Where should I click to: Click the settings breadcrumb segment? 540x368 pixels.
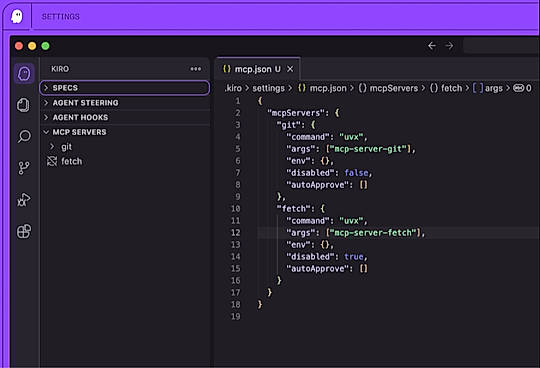point(269,88)
